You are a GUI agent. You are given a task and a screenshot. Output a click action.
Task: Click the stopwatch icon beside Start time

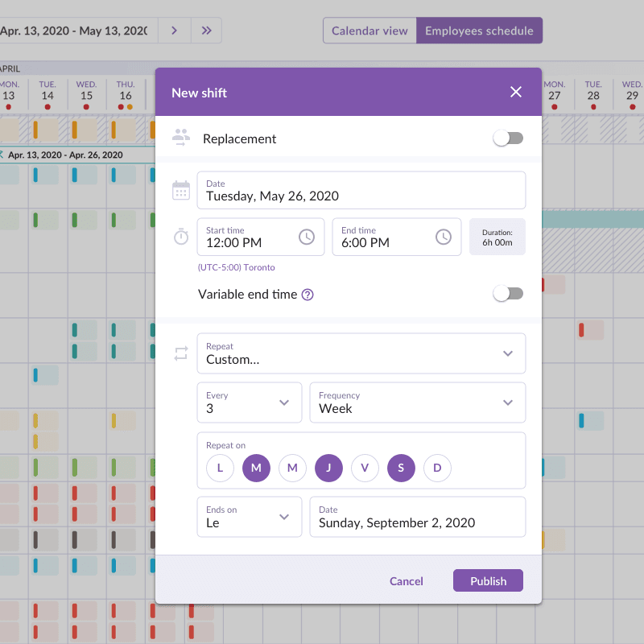tap(180, 237)
